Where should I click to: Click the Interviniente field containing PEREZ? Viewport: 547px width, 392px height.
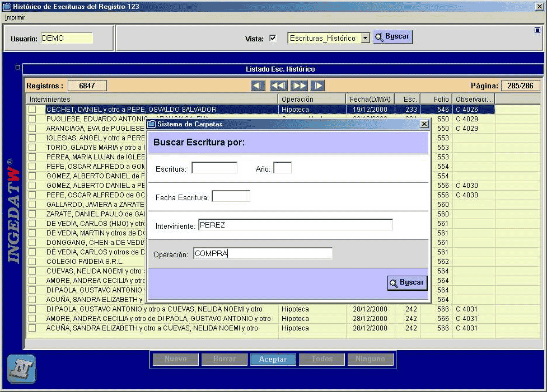296,225
